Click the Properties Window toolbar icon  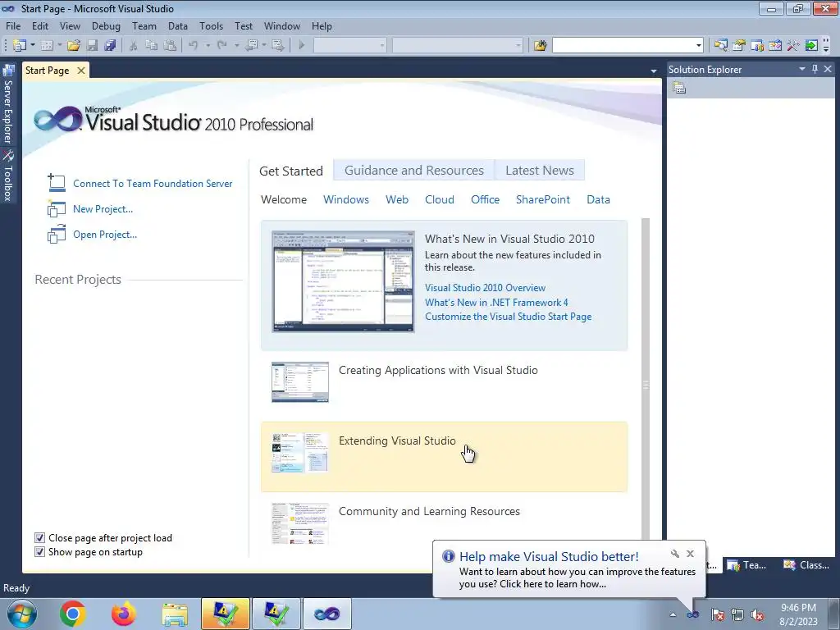click(x=739, y=46)
